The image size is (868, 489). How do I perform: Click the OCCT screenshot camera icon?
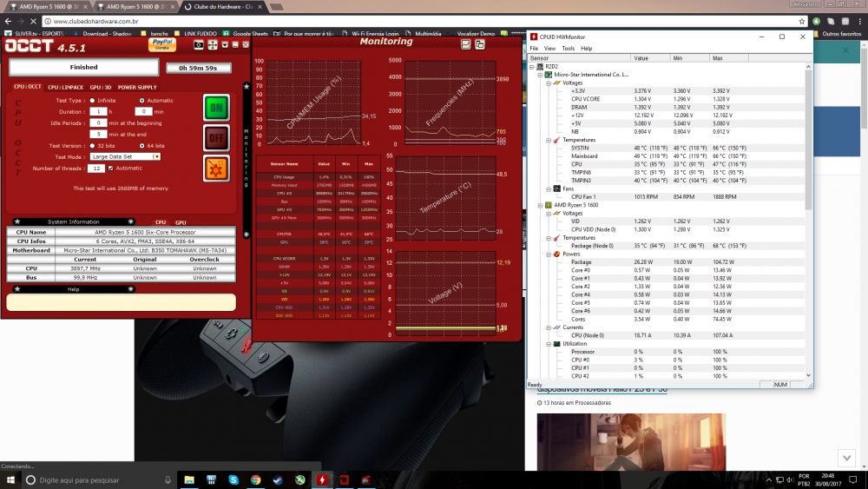point(199,43)
